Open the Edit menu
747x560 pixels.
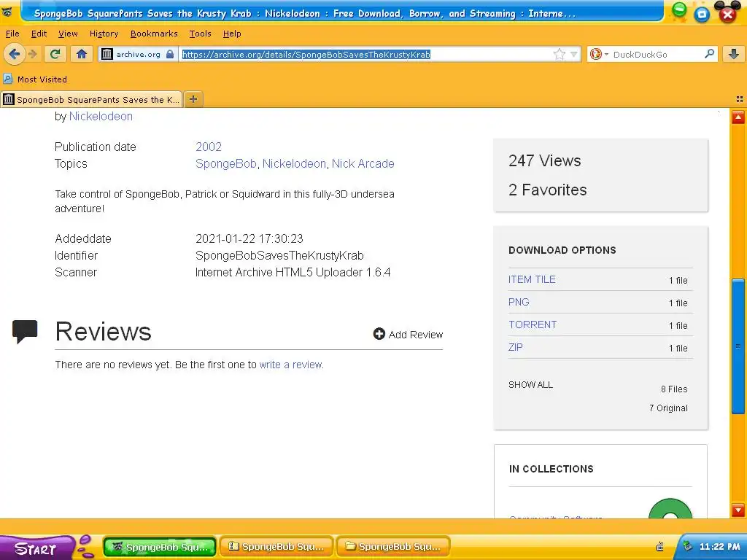point(39,34)
